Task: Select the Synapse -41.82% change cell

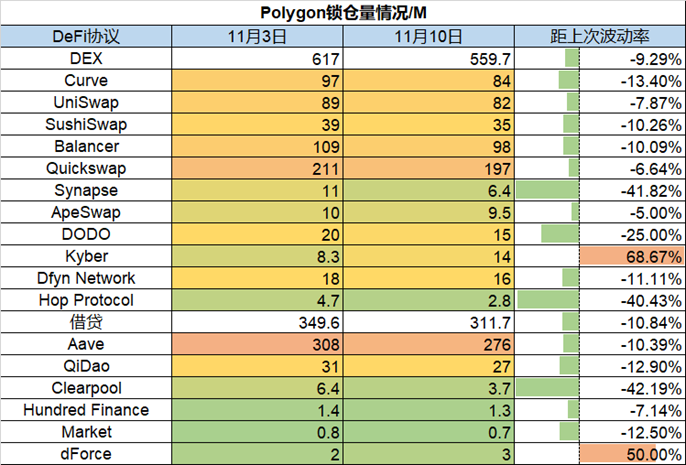Action: (x=599, y=190)
